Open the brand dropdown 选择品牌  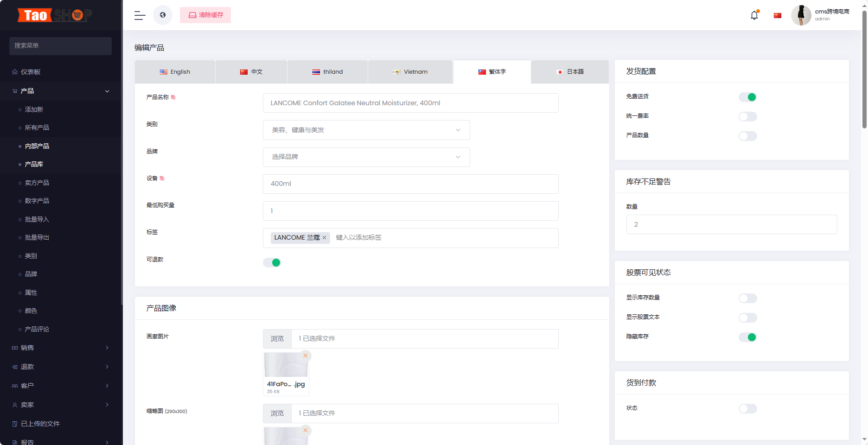(366, 157)
